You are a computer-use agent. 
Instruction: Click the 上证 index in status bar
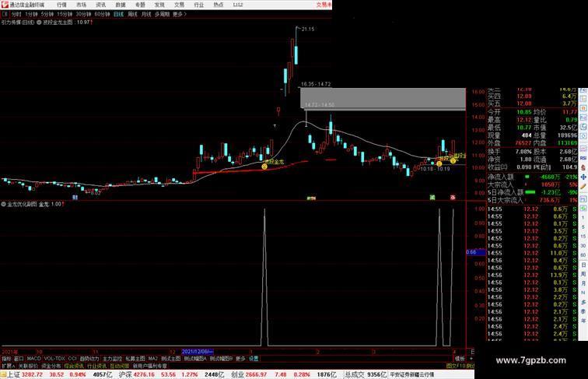pyautogui.click(x=14, y=374)
